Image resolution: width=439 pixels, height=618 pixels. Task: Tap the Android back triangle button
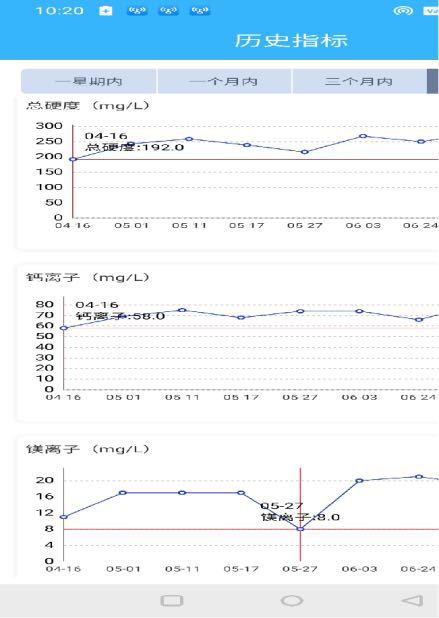[412, 601]
